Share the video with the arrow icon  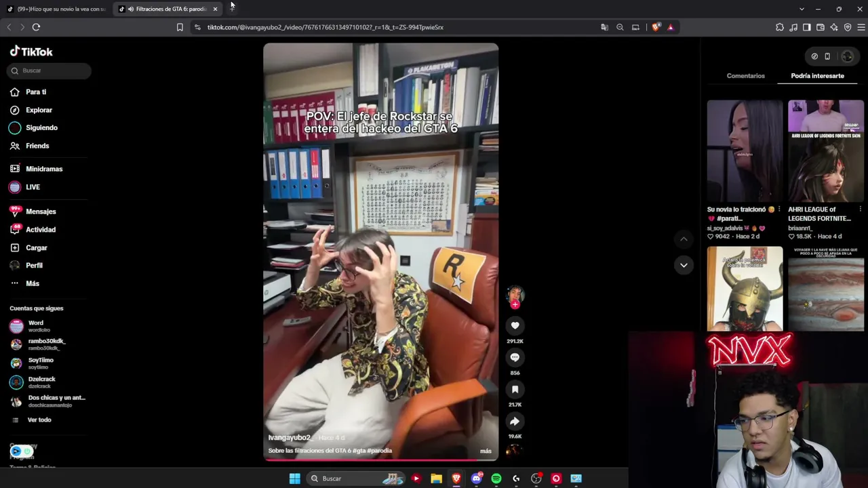point(515,421)
